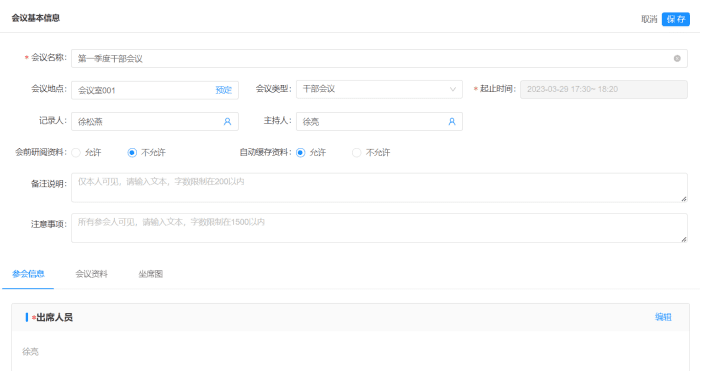701x372 pixels.
Task: Click the 记录人 field showing 徐松燕
Action: click(x=155, y=122)
